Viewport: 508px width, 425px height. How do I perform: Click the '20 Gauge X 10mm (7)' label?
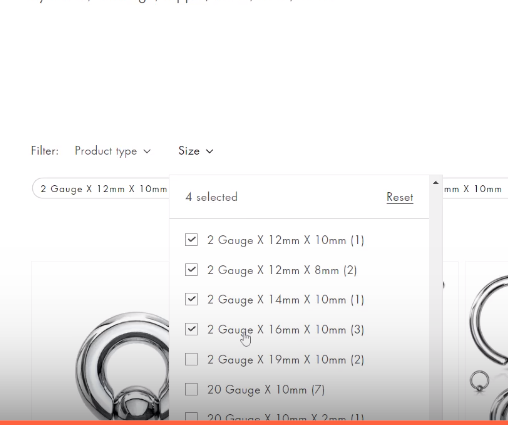[x=266, y=390]
